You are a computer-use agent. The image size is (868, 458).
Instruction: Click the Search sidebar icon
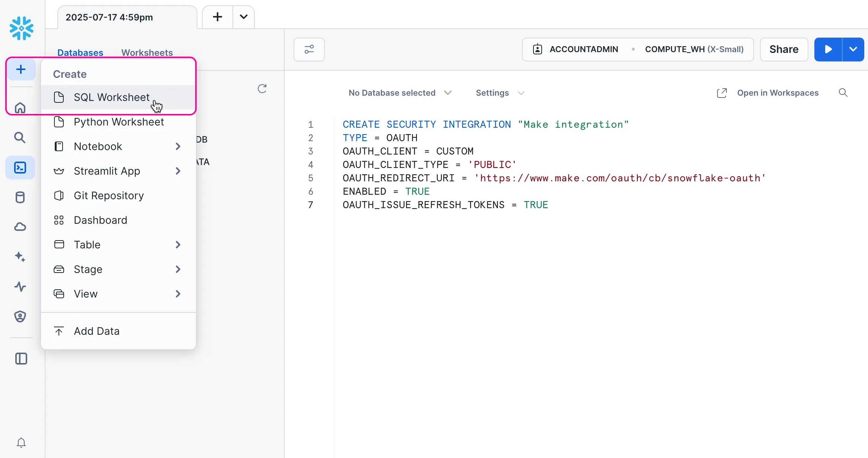[20, 138]
